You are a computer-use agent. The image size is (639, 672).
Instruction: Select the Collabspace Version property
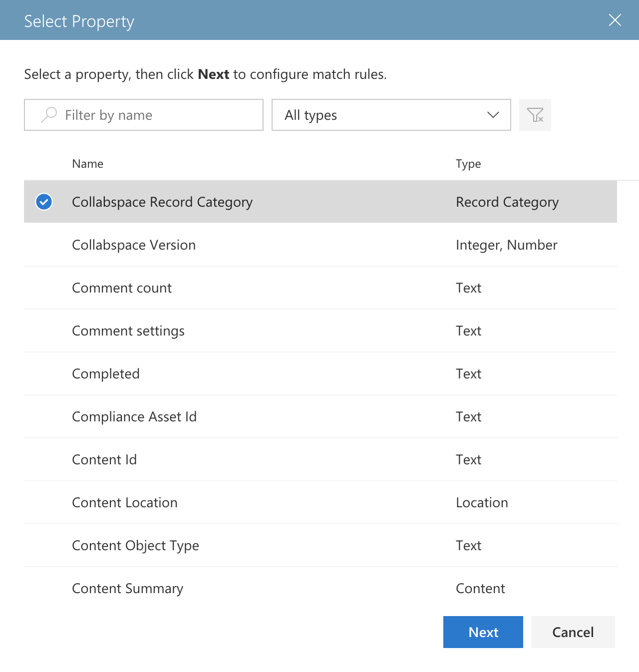click(x=320, y=245)
